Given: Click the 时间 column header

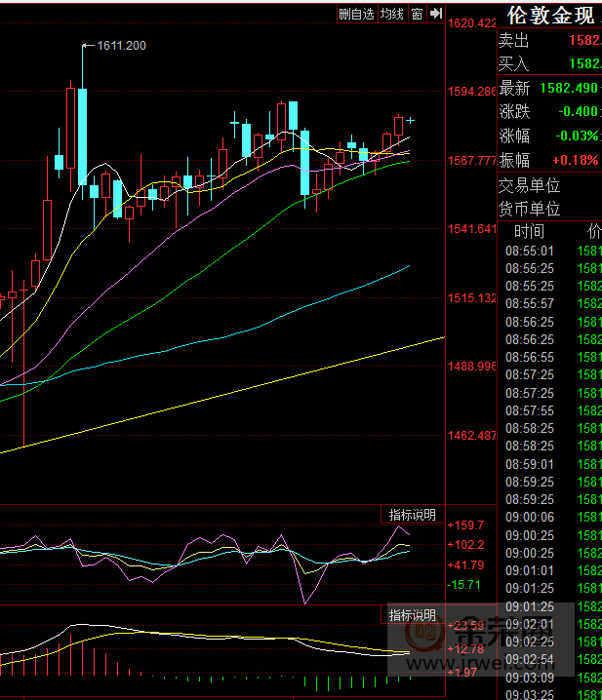Looking at the screenshot, I should tap(529, 232).
